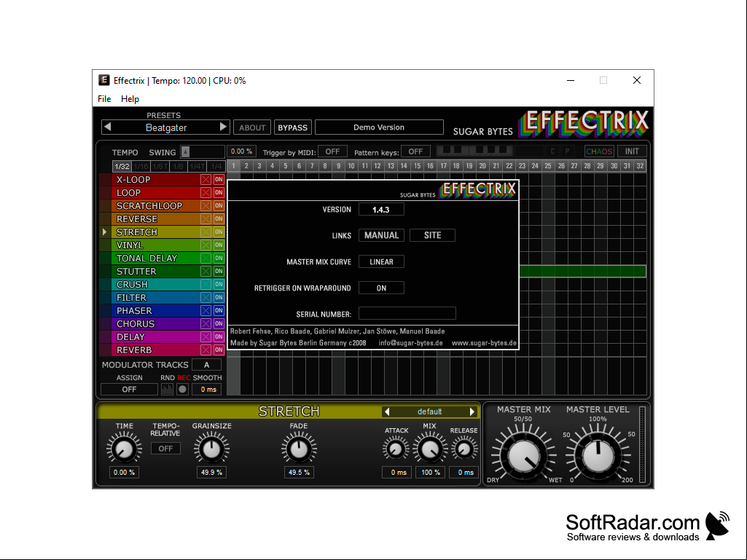Clear the DELAY track pattern
The width and height of the screenshot is (747, 560).
click(206, 336)
